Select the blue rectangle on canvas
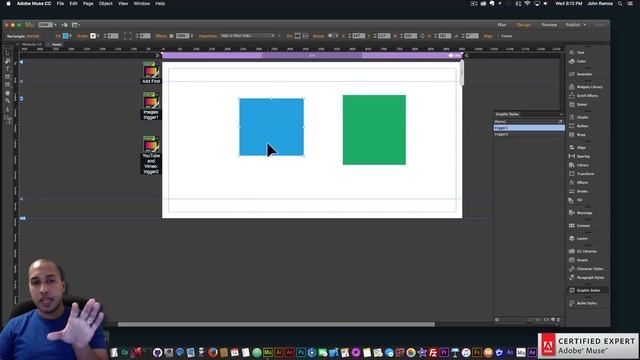This screenshot has height=360, width=640. 271,127
